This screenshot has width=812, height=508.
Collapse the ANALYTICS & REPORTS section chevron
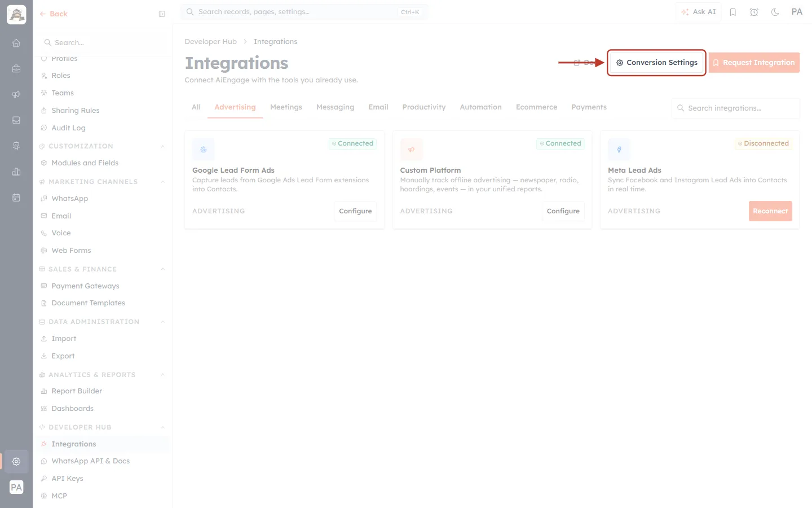pyautogui.click(x=163, y=375)
